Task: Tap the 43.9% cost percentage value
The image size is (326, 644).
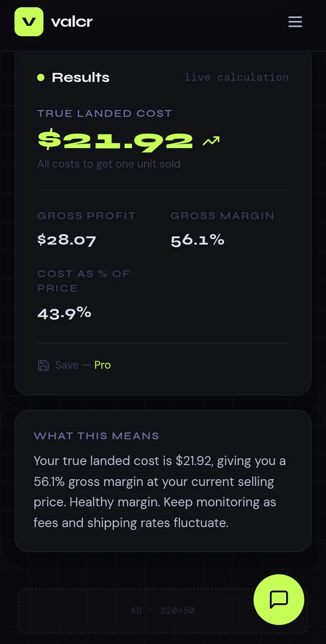Action: point(64,313)
